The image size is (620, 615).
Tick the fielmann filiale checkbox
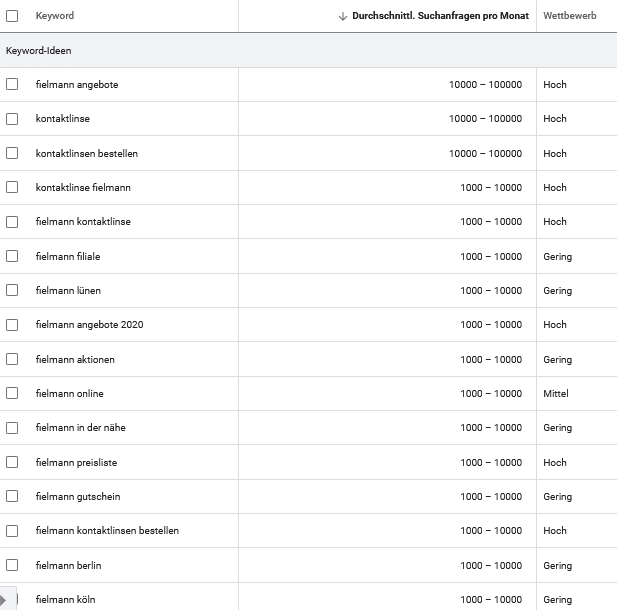pyautogui.click(x=12, y=256)
